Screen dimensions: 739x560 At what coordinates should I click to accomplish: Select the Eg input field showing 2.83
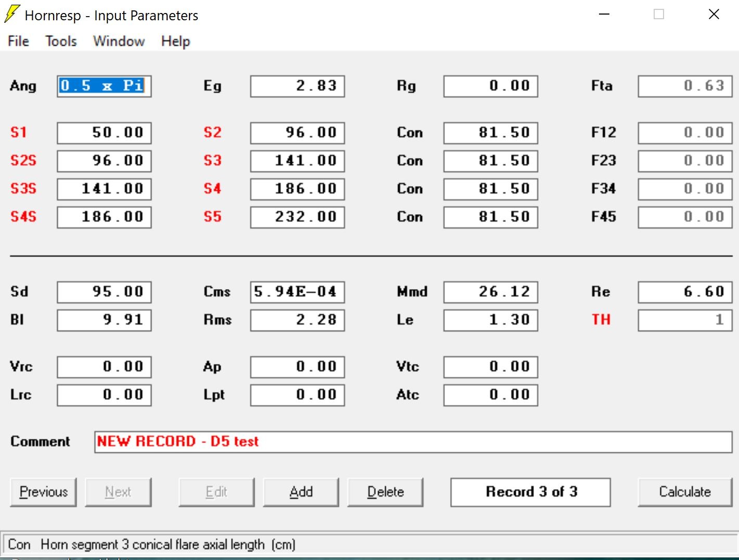pos(298,86)
